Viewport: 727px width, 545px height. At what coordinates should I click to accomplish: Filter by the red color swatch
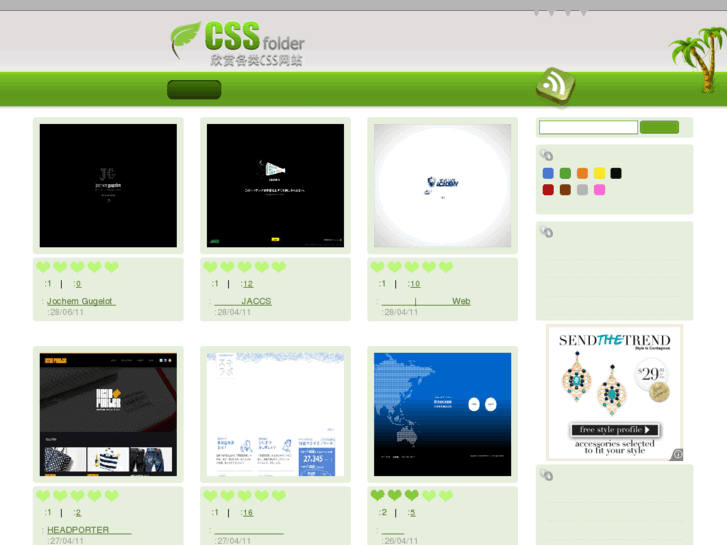pos(548,190)
